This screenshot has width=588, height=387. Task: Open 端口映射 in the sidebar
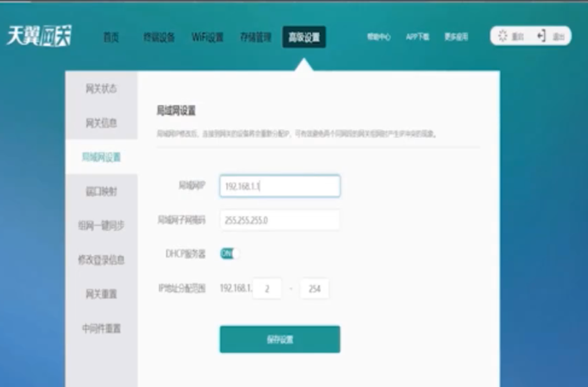(101, 191)
